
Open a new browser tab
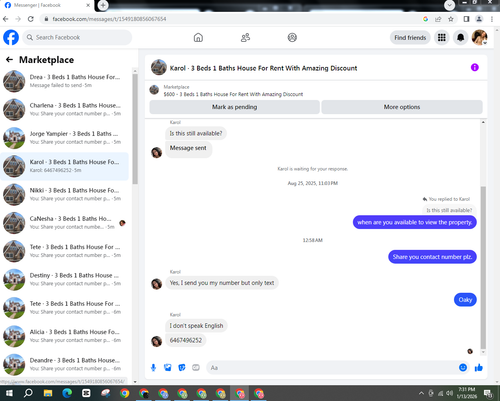click(x=103, y=5)
